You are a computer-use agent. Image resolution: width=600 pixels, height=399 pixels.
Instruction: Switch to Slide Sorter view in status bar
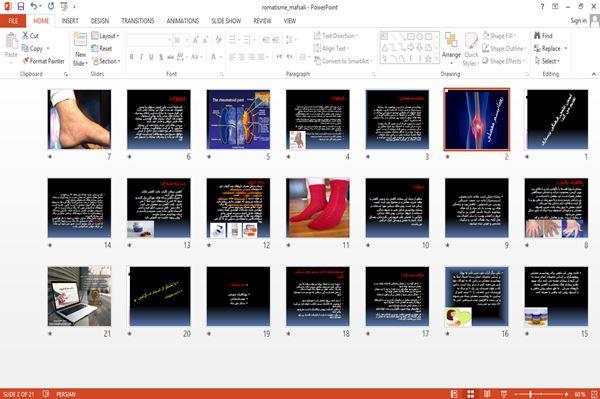(x=471, y=394)
